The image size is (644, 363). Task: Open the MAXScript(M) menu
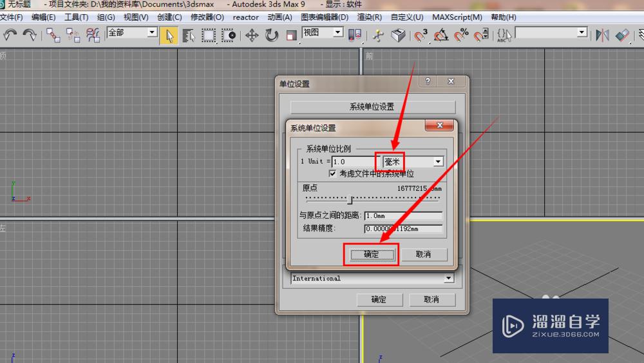(x=457, y=17)
